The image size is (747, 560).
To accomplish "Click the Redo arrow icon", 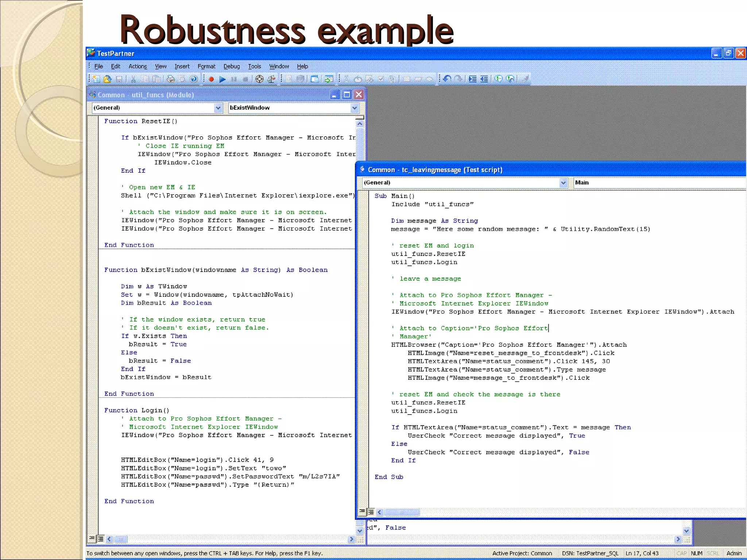I will coord(458,79).
